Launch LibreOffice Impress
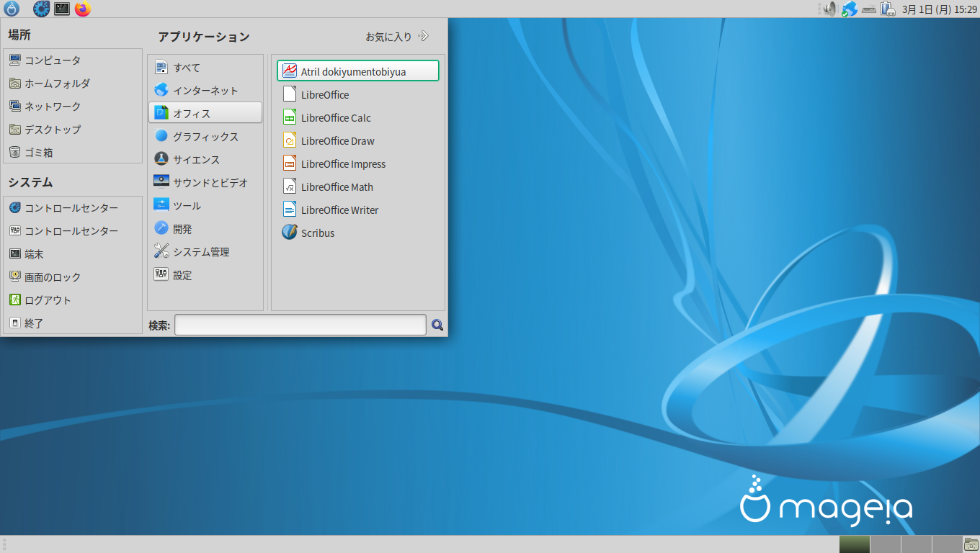This screenshot has width=980, height=553. 357,164
